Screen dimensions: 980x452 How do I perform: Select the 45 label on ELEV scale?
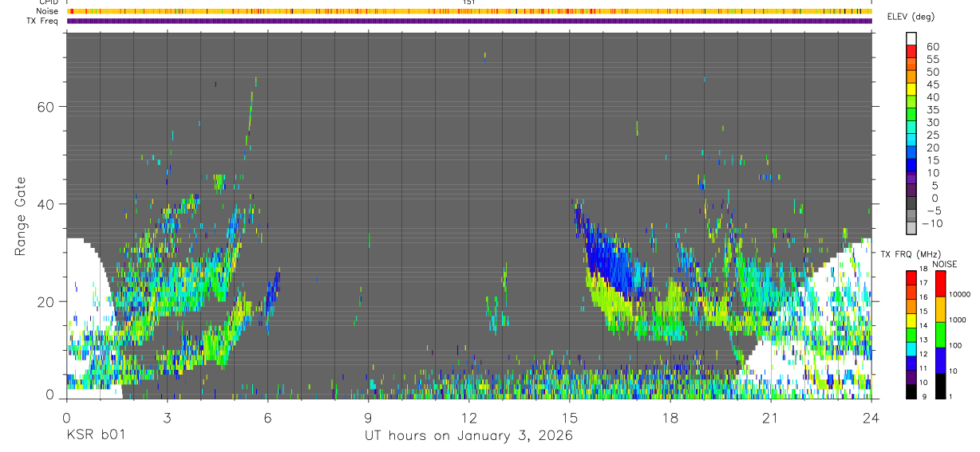point(932,85)
